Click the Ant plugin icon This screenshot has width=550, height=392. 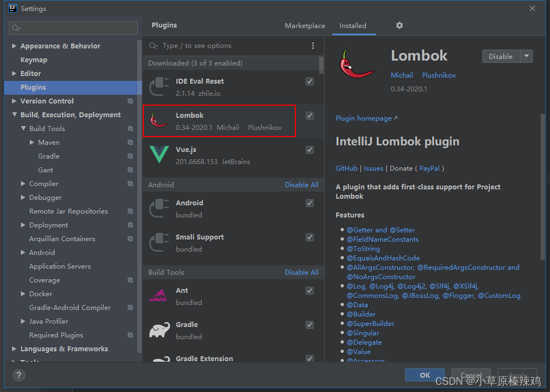(159, 295)
